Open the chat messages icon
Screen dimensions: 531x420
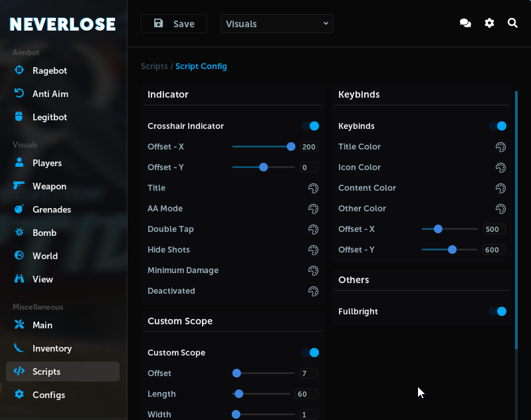(465, 23)
